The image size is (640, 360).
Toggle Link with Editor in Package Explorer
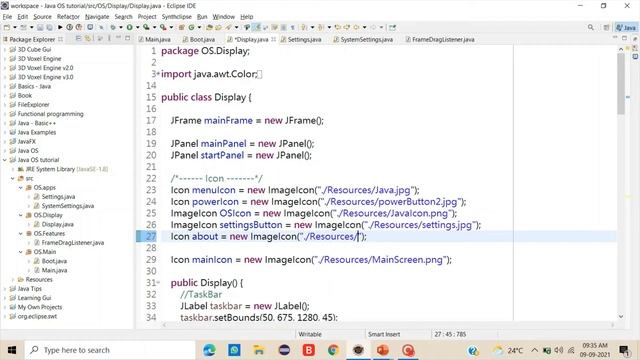[x=87, y=38]
